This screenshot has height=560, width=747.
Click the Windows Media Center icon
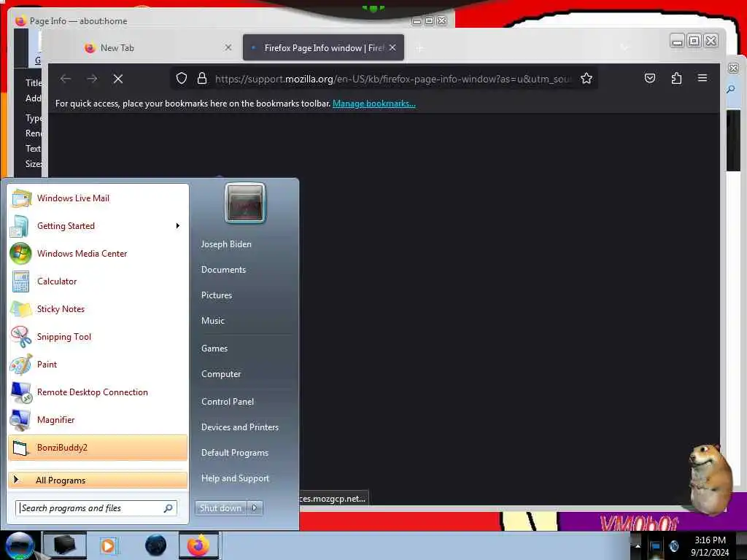click(x=20, y=253)
